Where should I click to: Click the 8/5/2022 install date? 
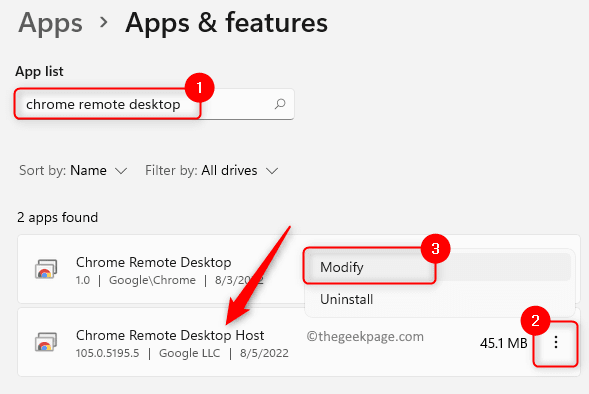tap(264, 353)
